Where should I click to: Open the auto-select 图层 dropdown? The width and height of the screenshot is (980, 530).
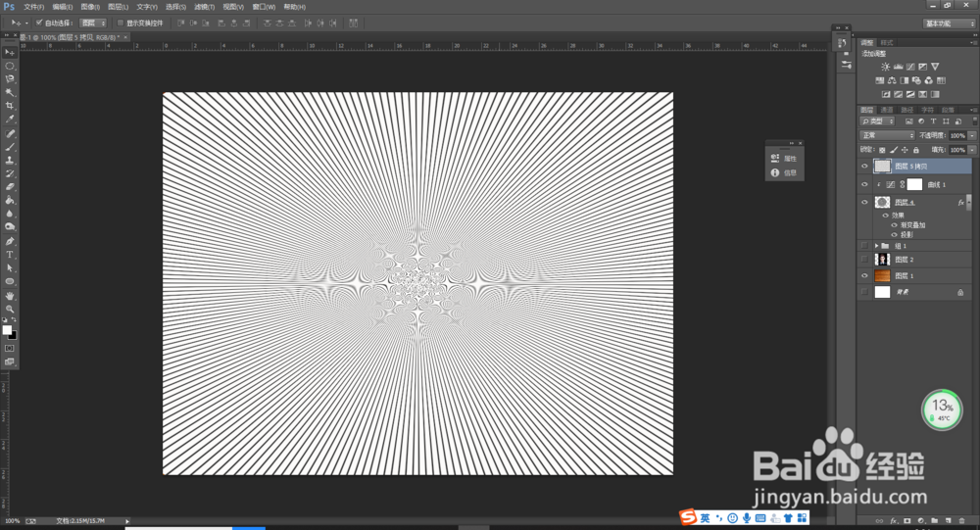(x=93, y=23)
